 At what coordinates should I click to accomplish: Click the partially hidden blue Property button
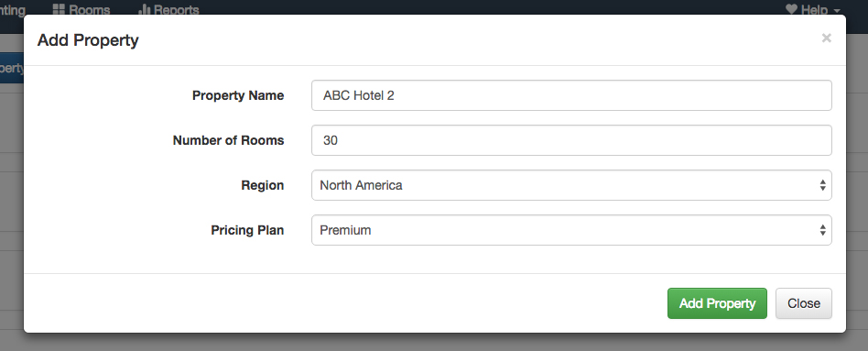tap(12, 68)
